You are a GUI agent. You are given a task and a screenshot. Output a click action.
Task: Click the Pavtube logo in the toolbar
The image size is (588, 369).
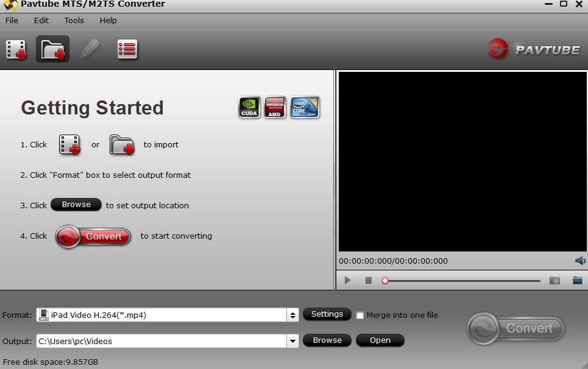534,49
